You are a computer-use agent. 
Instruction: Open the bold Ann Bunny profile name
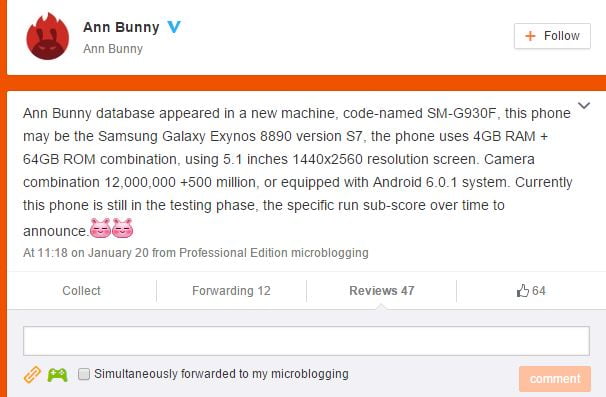click(121, 27)
